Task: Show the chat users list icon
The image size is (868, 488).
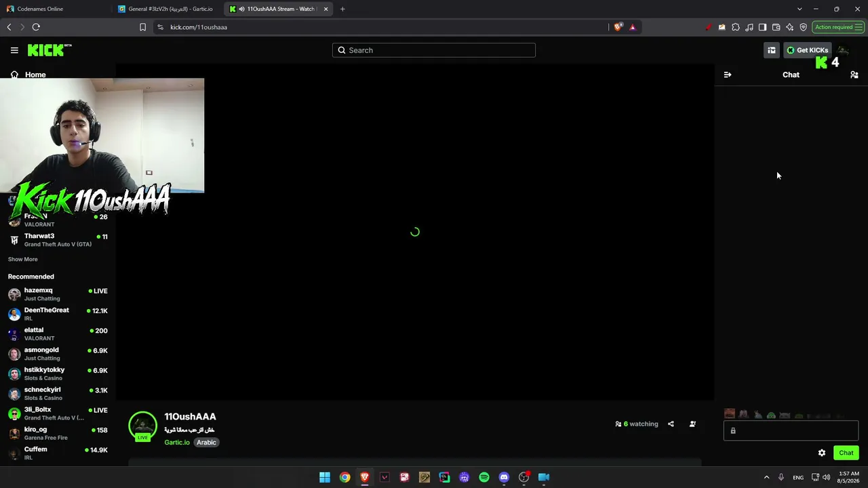Action: 854,75
